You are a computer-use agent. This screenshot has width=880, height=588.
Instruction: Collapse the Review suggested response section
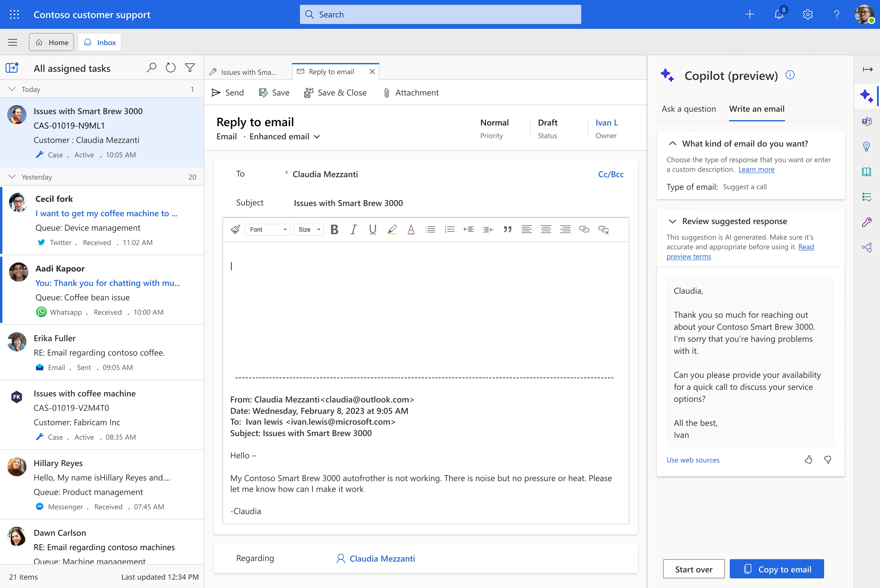[673, 221]
